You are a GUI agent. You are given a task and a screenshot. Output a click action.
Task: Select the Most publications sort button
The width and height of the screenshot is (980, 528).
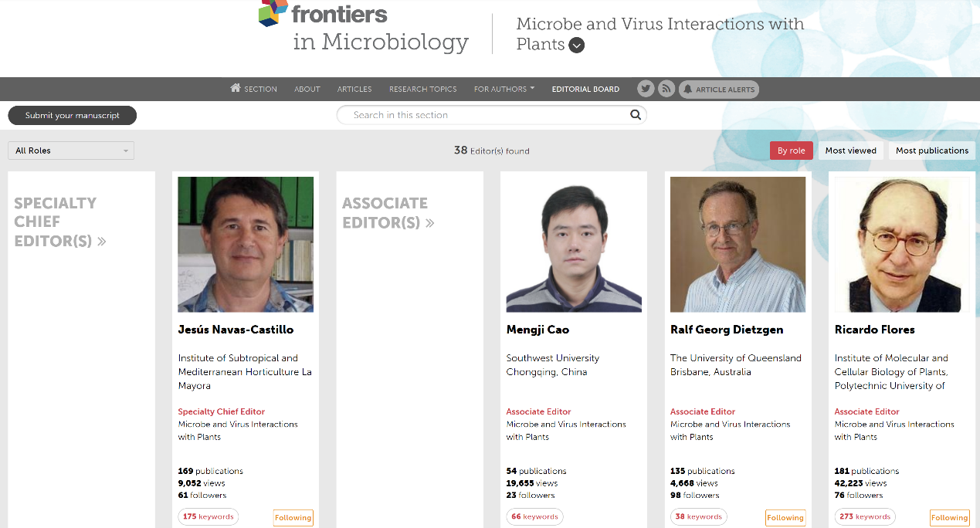pyautogui.click(x=931, y=151)
